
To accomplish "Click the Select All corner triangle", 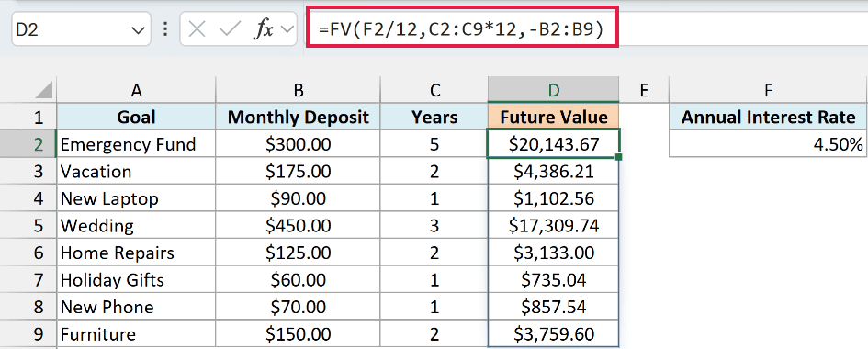I will 45,90.
